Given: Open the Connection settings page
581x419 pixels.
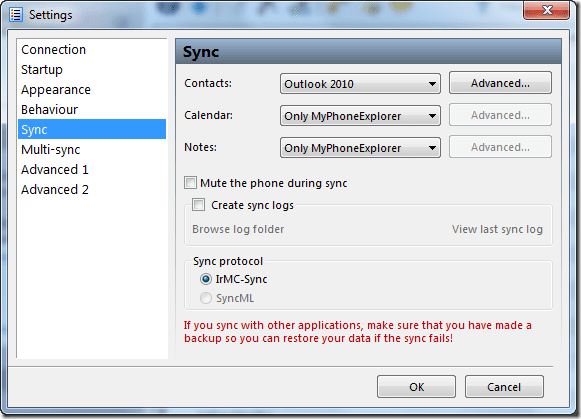Looking at the screenshot, I should (x=92, y=50).
